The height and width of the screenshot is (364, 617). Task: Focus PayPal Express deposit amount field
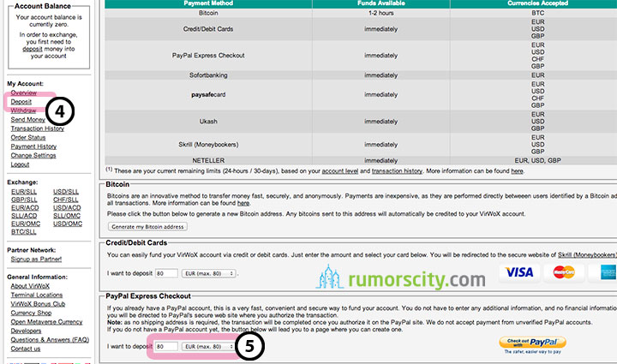166,347
